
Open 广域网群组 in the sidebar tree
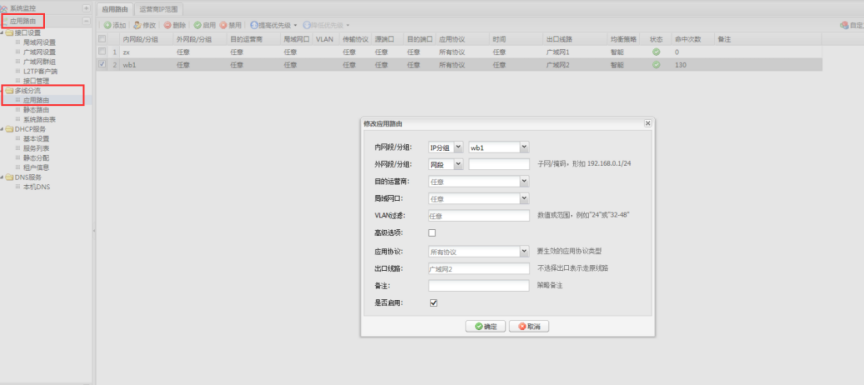[x=39, y=61]
